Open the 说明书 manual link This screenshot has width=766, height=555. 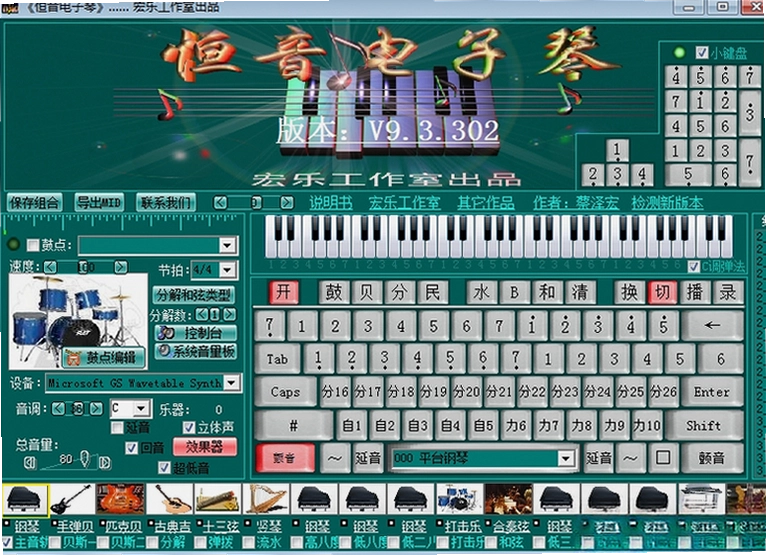[x=331, y=202]
